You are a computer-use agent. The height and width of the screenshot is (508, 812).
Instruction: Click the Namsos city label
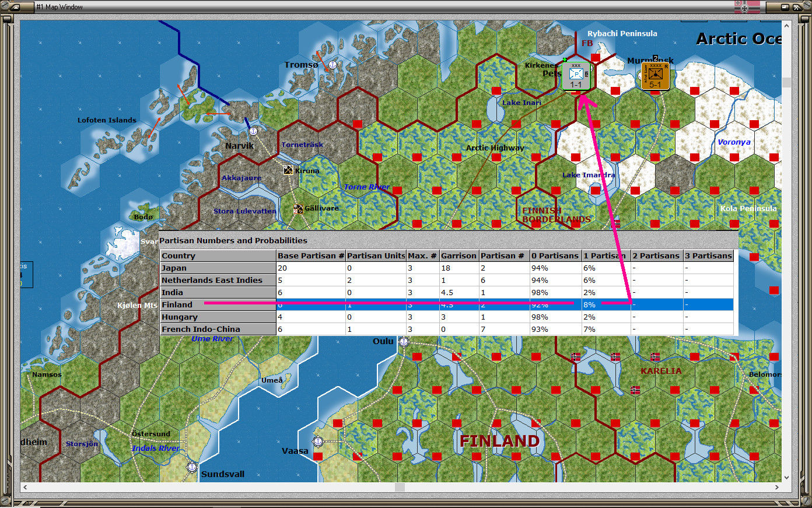[47, 374]
